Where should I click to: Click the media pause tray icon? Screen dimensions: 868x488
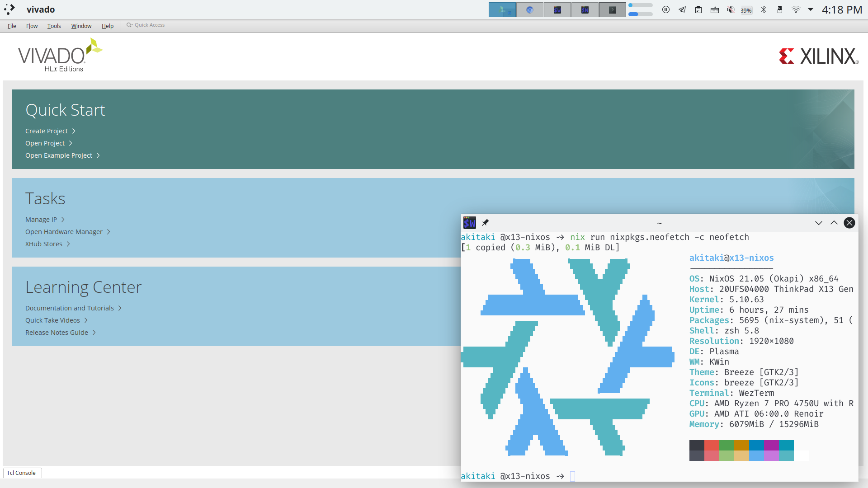point(666,9)
